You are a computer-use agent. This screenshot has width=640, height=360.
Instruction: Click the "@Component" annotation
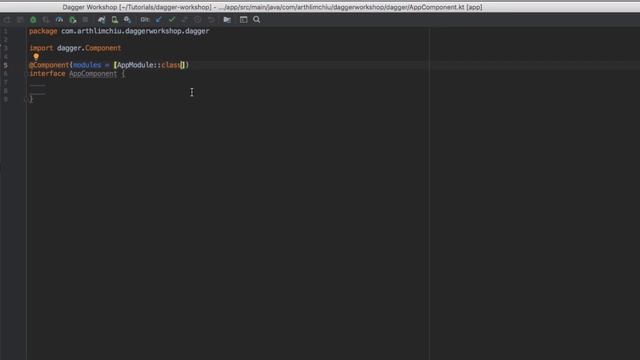click(49, 65)
